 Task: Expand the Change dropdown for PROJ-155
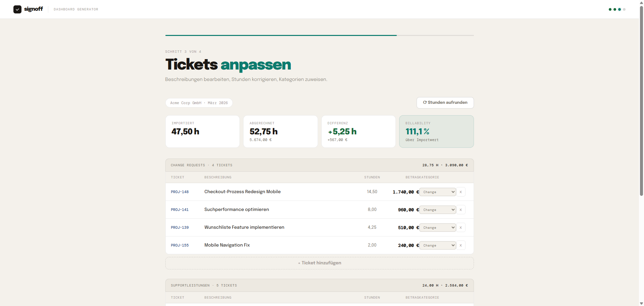point(437,245)
